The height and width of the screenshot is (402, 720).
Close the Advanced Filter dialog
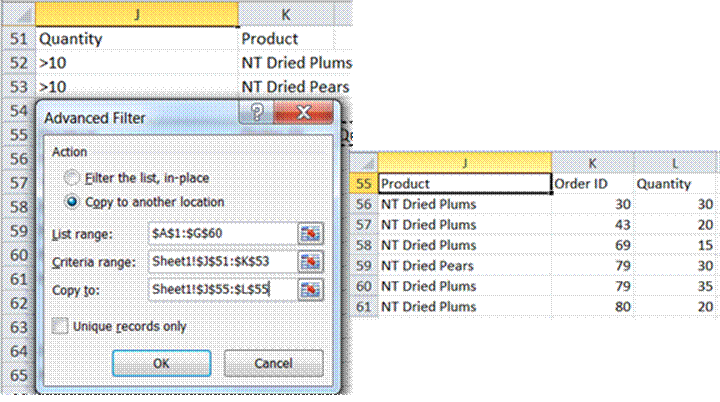(305, 116)
